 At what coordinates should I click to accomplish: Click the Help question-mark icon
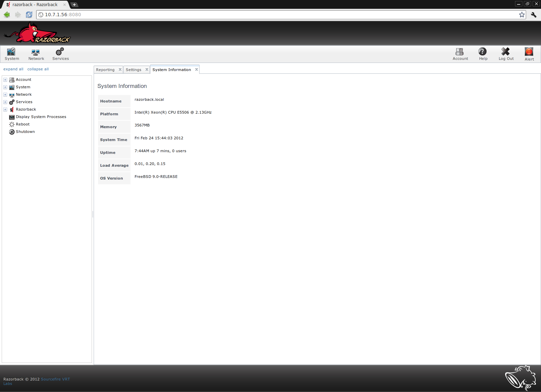click(x=483, y=53)
